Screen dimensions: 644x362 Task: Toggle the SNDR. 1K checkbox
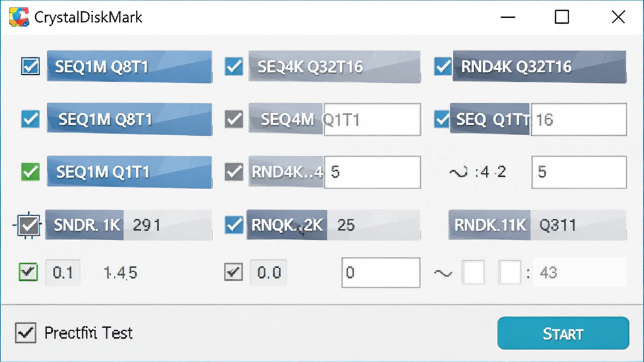pos(29,225)
